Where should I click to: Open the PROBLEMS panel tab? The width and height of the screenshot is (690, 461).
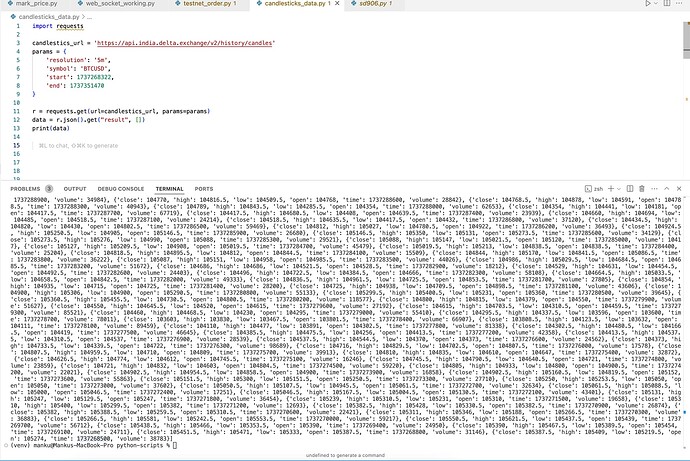tap(25, 189)
